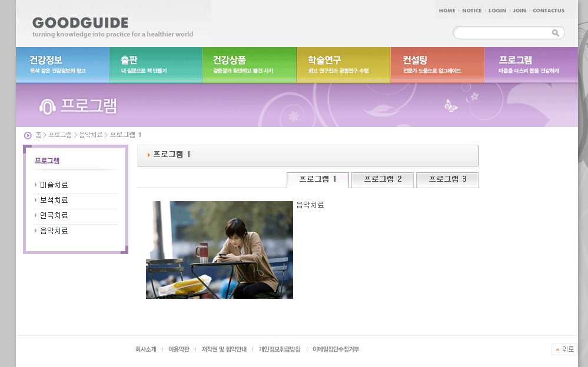Open the CONTACT US link

(x=549, y=11)
